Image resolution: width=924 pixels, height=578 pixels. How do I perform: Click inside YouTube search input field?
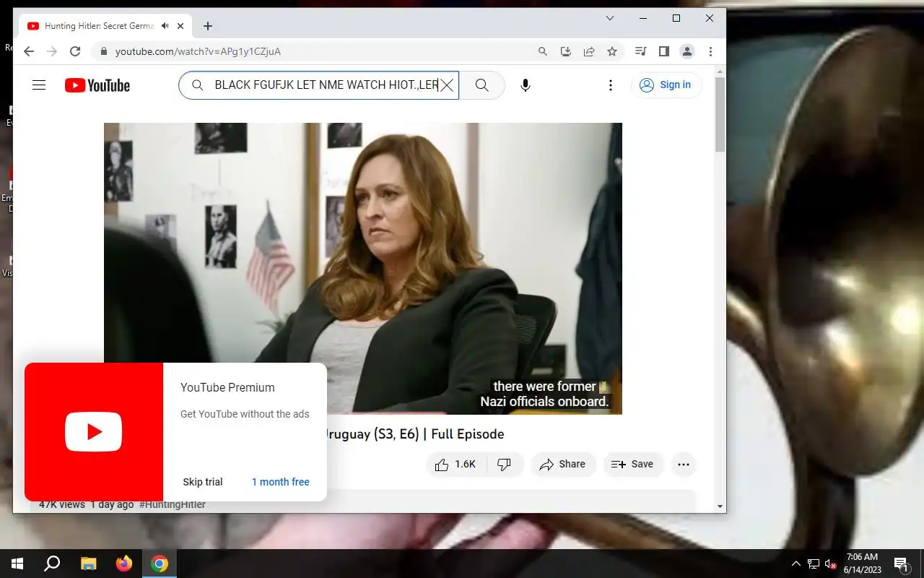(325, 85)
